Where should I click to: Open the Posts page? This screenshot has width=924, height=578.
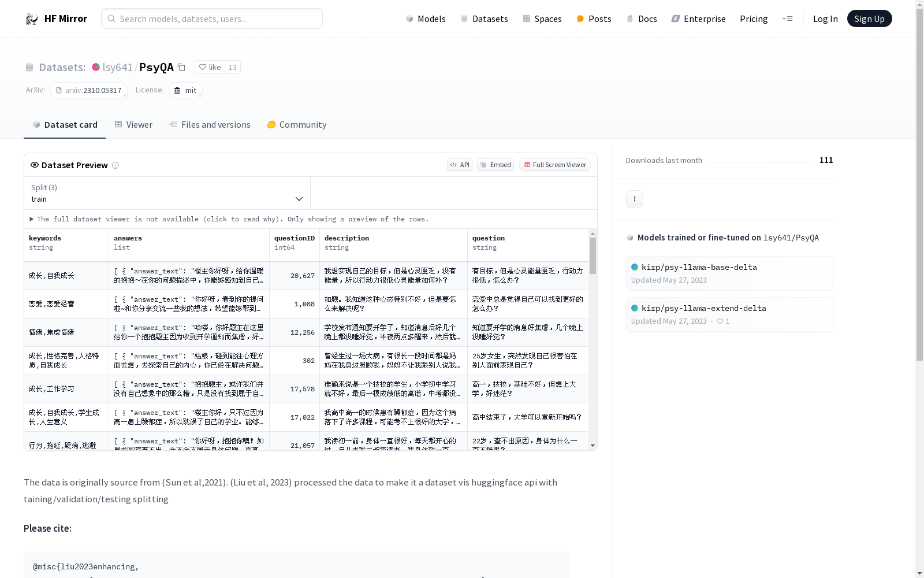(x=594, y=18)
